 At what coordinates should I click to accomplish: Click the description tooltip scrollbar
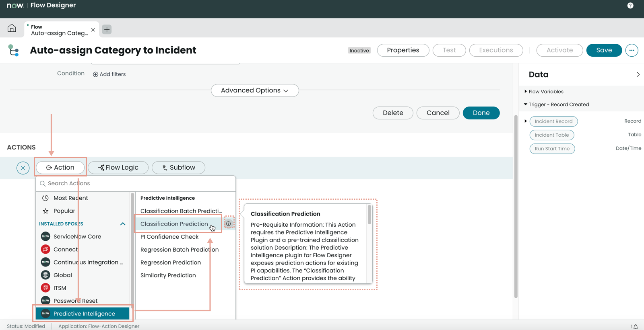369,215
